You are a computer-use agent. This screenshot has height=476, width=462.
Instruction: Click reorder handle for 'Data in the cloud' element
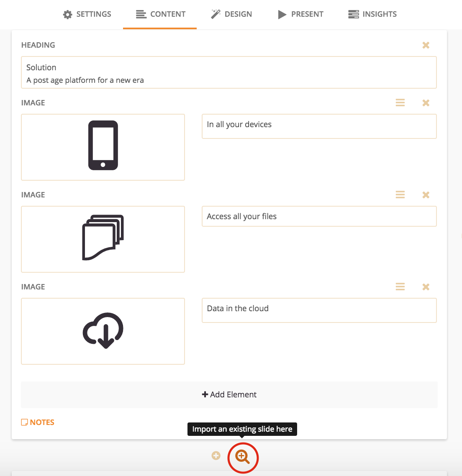400,287
